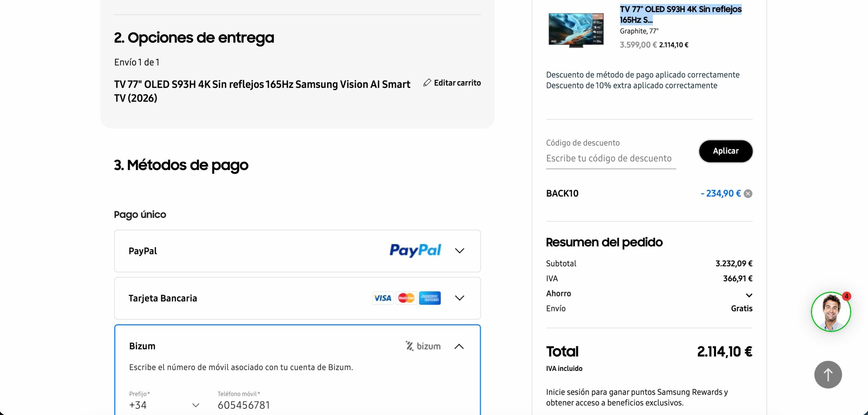Click the Samsung Rewards sign-in message
The width and height of the screenshot is (868, 415).
(x=637, y=397)
